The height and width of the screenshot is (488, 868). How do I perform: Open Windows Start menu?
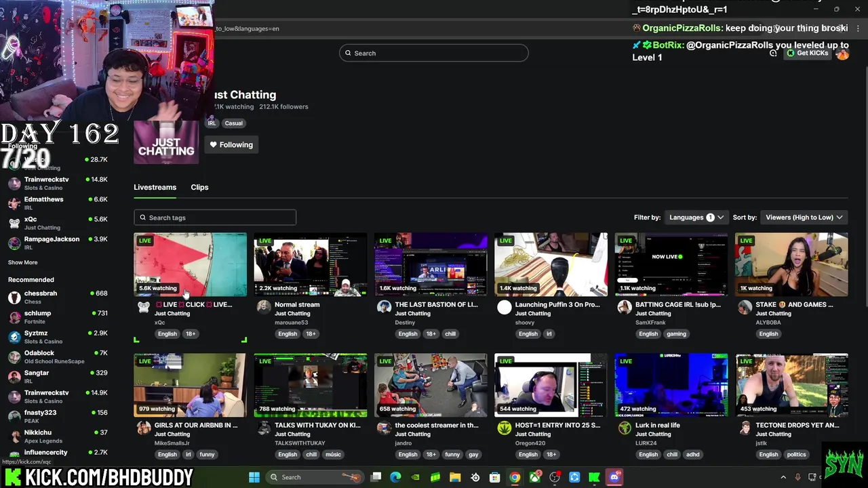coord(254,477)
